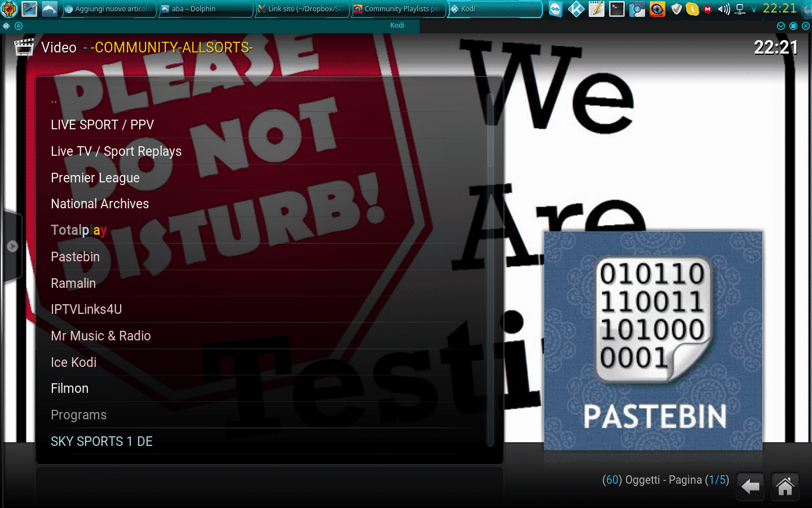Viewport: 812px width, 508px height.
Task: Open Chromium browser icon in panel
Action: 637,9
